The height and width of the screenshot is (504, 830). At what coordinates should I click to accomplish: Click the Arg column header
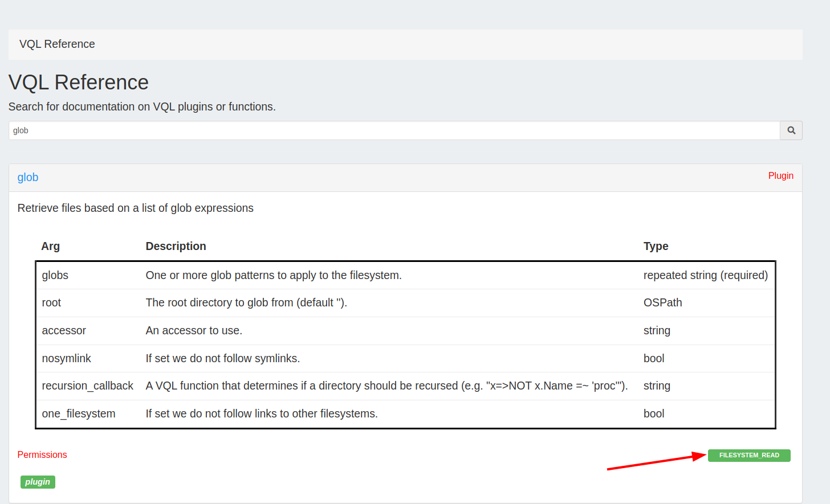click(50, 246)
